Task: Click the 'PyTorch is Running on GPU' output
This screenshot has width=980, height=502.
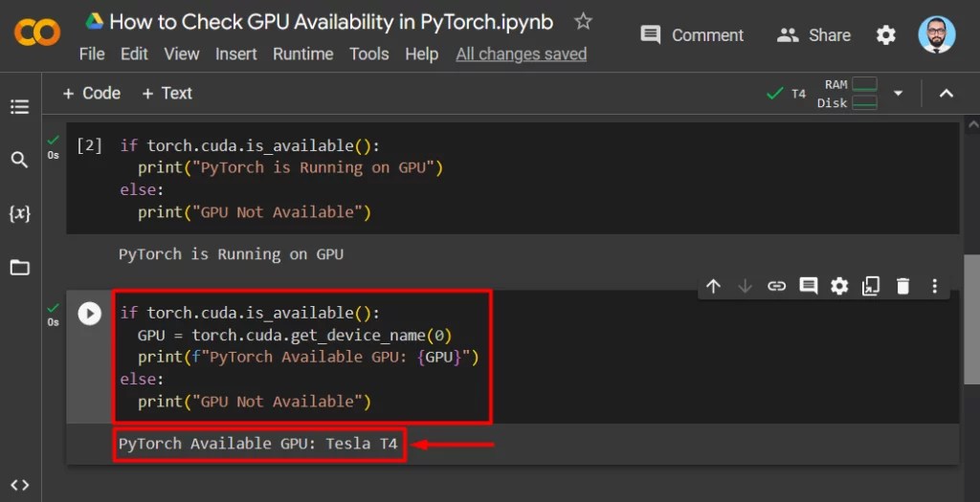Action: point(232,254)
